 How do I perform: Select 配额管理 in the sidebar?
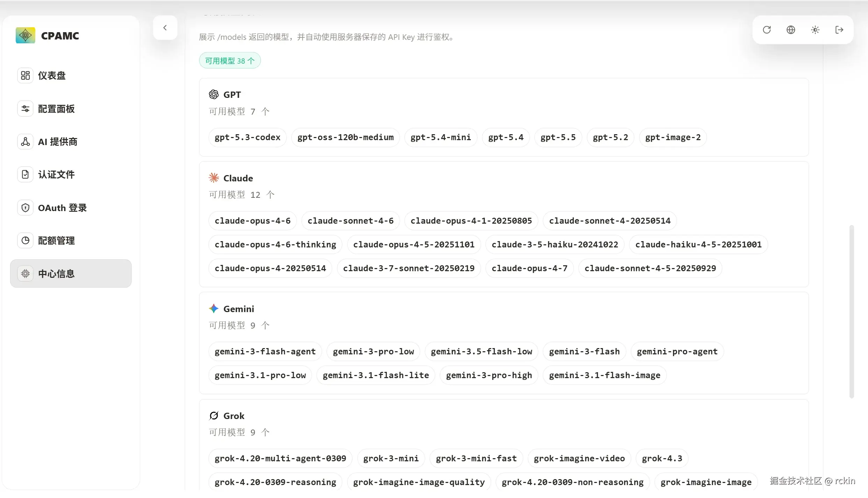tap(71, 240)
